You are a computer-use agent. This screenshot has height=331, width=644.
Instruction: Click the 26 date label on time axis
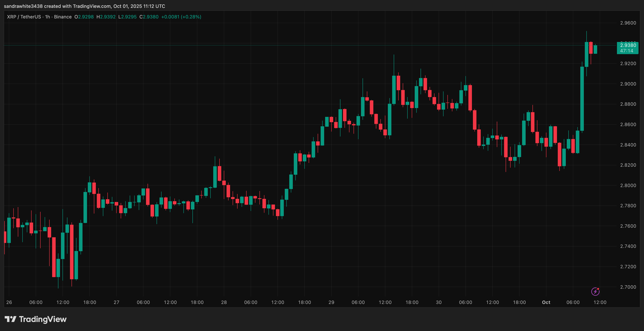click(x=9, y=302)
